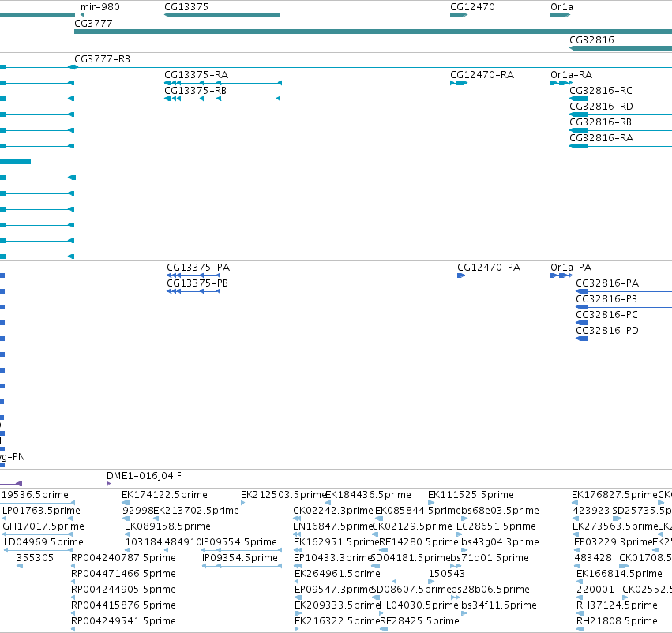This screenshot has height=633, width=672.
Task: Click the CG13375-PA protein label
Action: [x=198, y=268]
